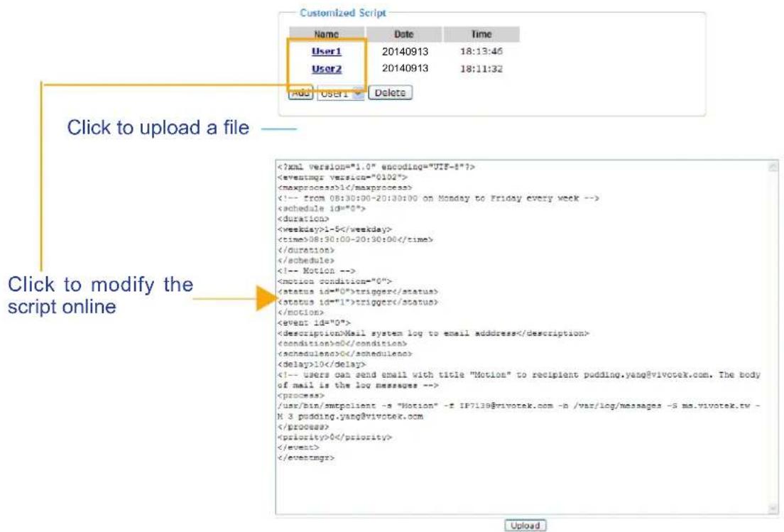Click the /usr/bin/smtpclient command line
The image size is (784, 532).
[x=518, y=411]
